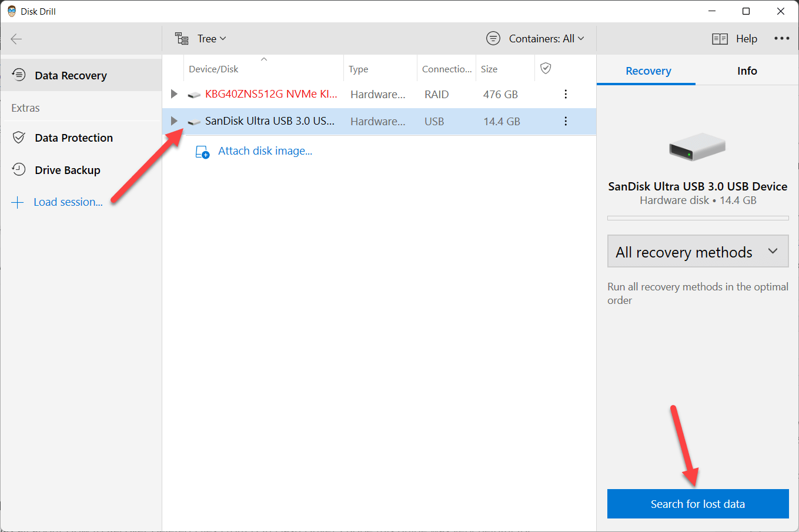Screen dimensions: 799x532
Task: Sort by the Device/Disk column header
Action: coord(214,69)
